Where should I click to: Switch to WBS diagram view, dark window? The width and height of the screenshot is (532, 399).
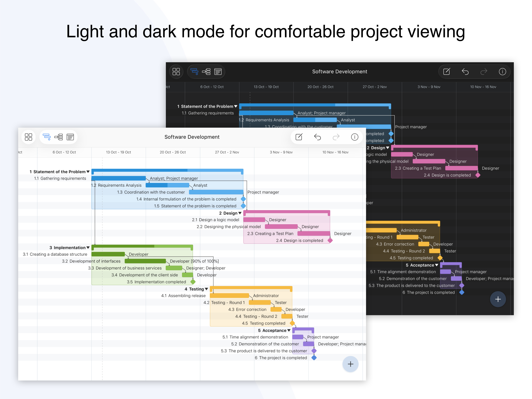206,72
